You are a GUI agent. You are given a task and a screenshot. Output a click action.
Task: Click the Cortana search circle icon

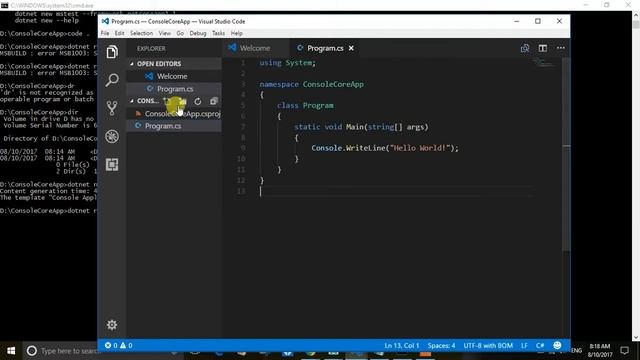31,351
